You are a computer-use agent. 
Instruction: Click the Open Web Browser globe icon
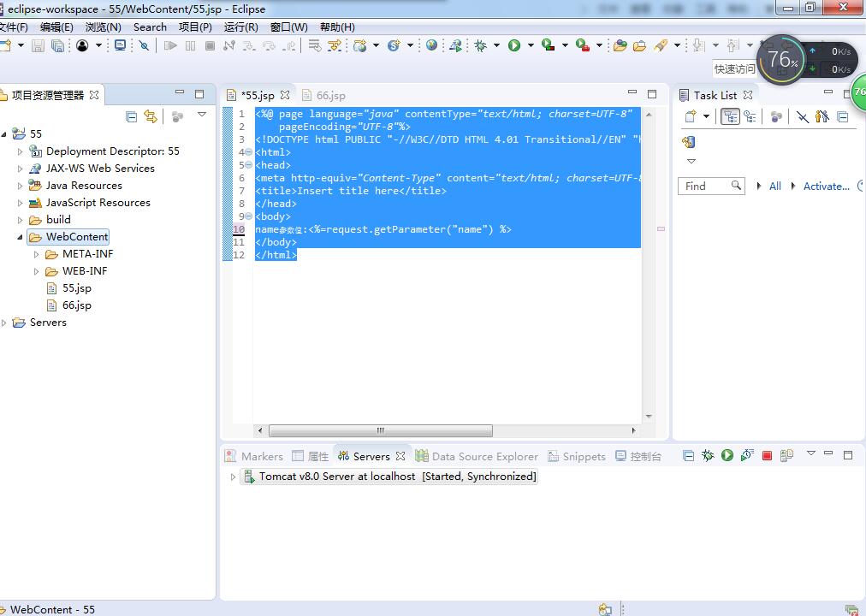tap(432, 46)
